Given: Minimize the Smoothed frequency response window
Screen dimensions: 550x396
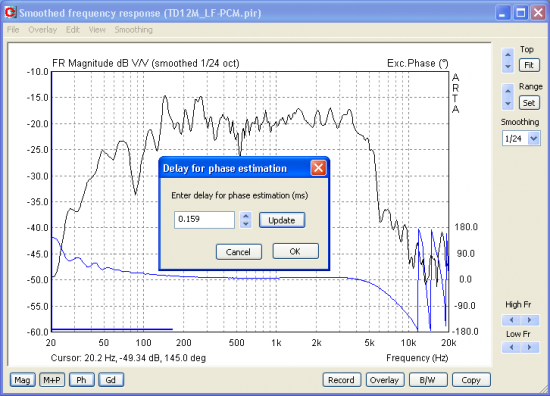Looking at the screenshot, I should click(503, 13).
